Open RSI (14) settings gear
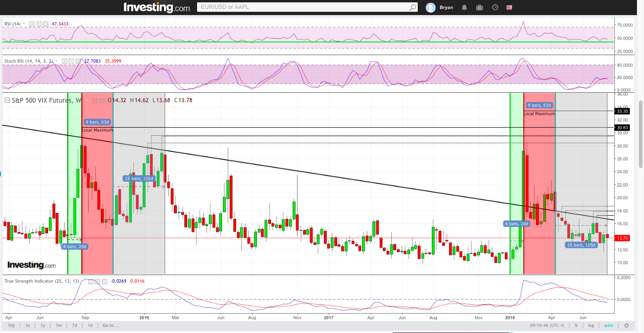 pyautogui.click(x=39, y=24)
